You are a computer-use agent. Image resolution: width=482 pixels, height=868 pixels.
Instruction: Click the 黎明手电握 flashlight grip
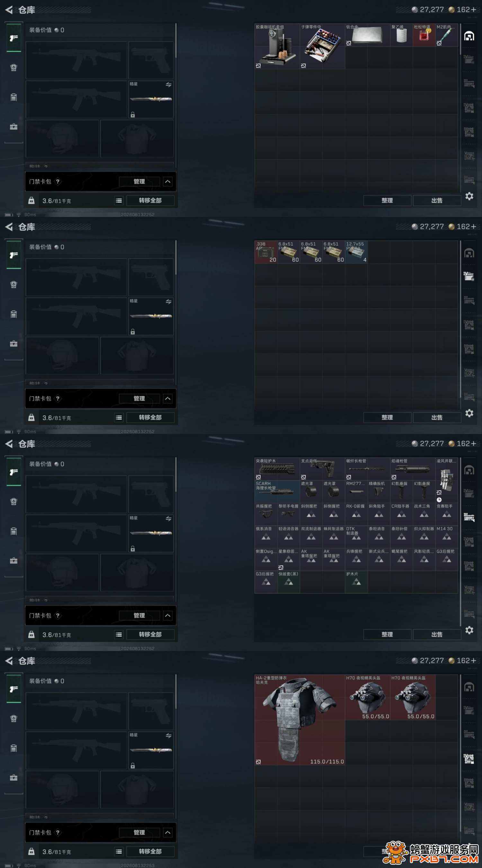289,514
